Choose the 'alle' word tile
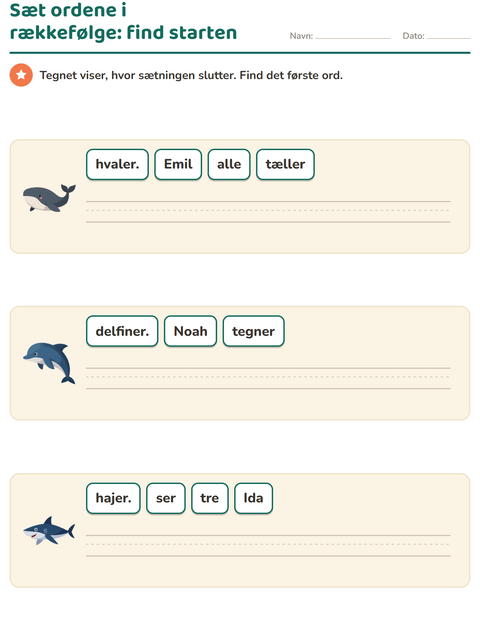This screenshot has height=620, width=480. click(x=229, y=164)
